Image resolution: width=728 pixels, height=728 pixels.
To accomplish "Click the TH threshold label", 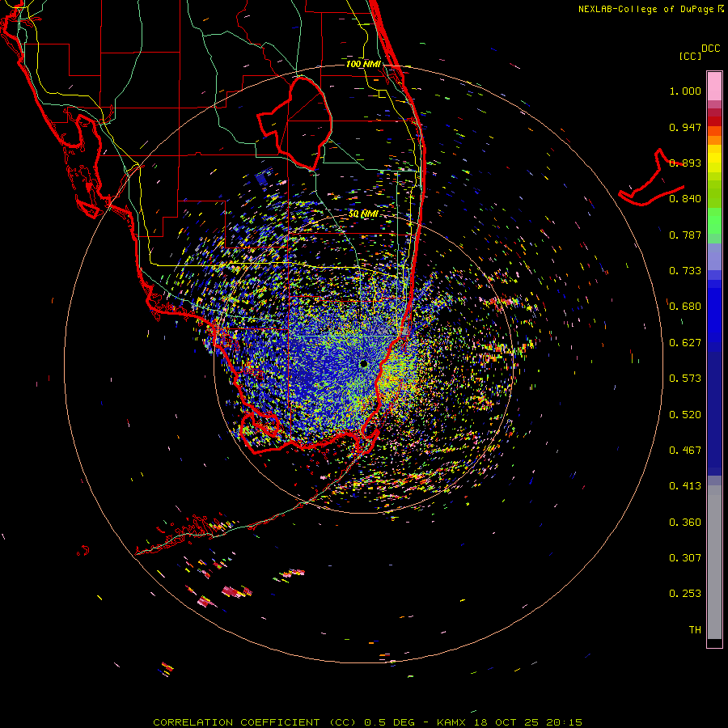I will 695,630.
